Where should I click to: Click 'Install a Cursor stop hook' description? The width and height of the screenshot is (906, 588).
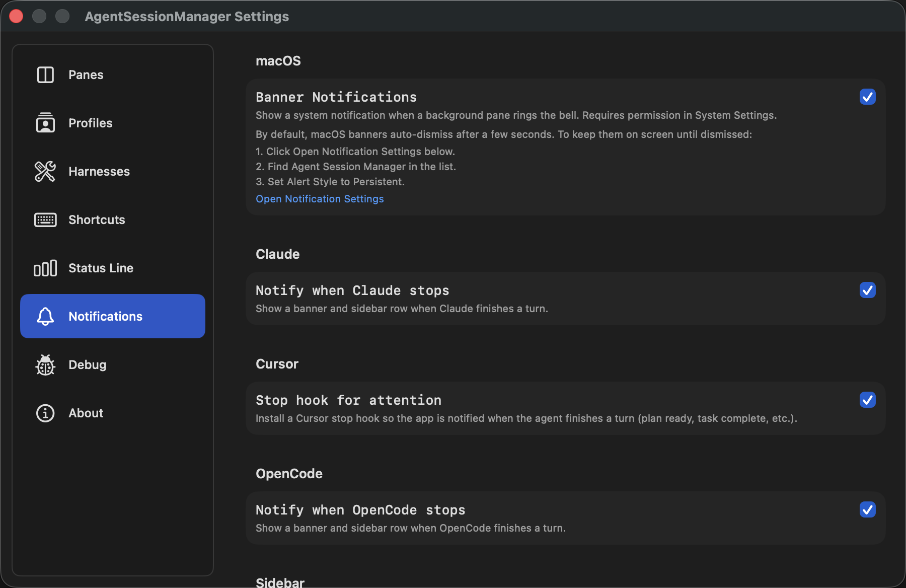[526, 418]
